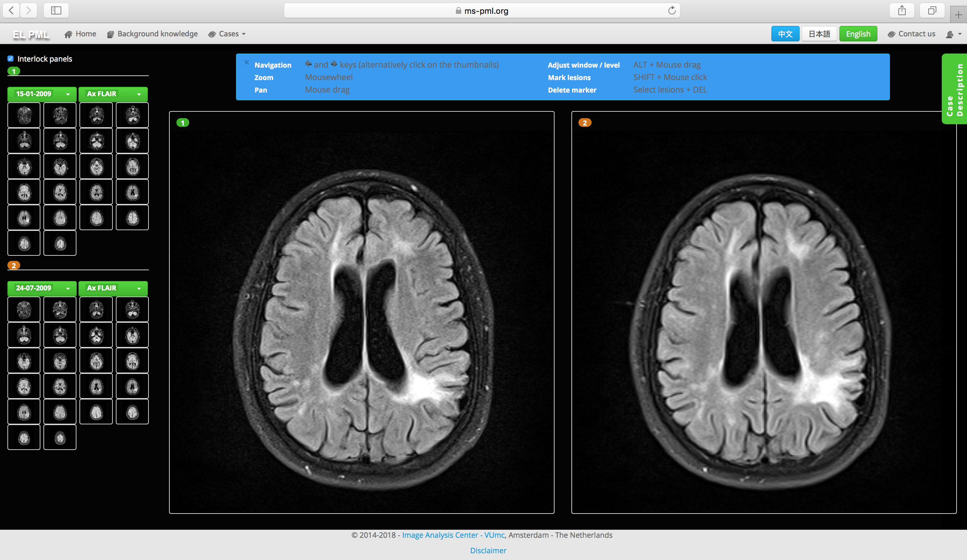967x560 pixels.
Task: Click the browser back arrow icon
Action: coord(12,10)
